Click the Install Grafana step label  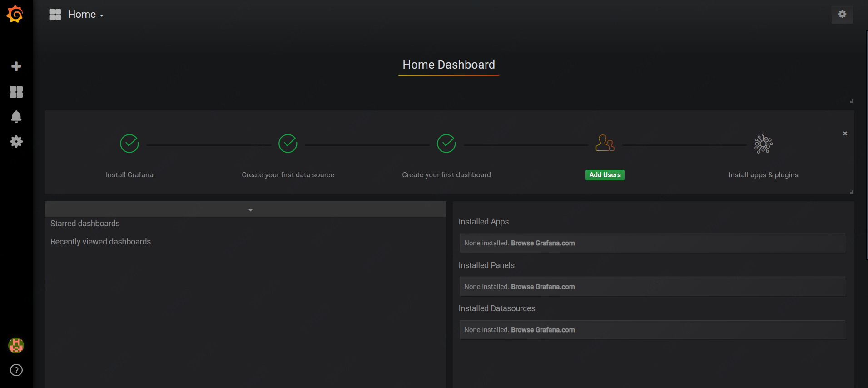(x=129, y=175)
